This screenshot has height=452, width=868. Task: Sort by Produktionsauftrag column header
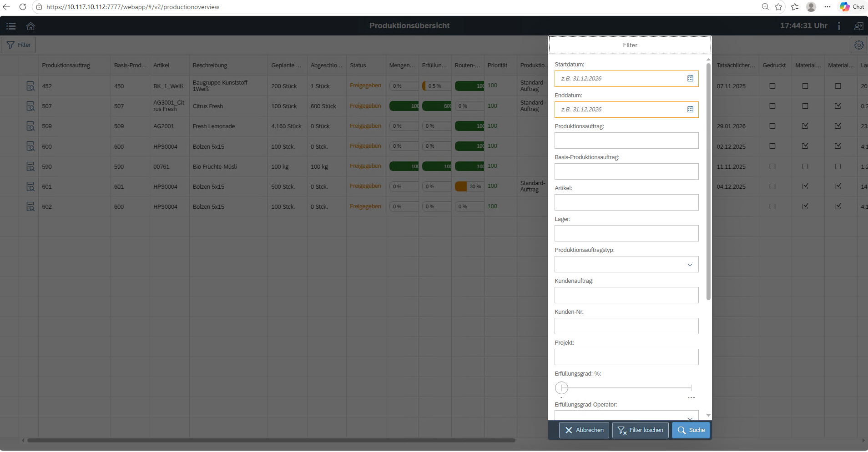(66, 65)
